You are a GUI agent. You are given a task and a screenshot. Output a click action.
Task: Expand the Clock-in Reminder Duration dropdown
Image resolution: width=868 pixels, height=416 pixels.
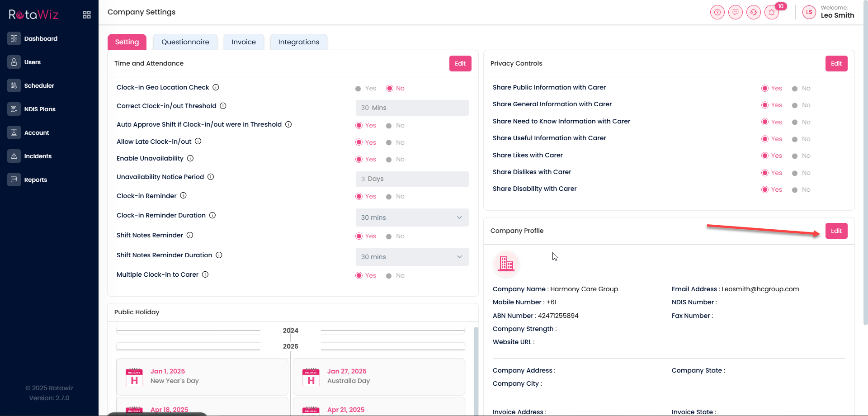tap(412, 217)
